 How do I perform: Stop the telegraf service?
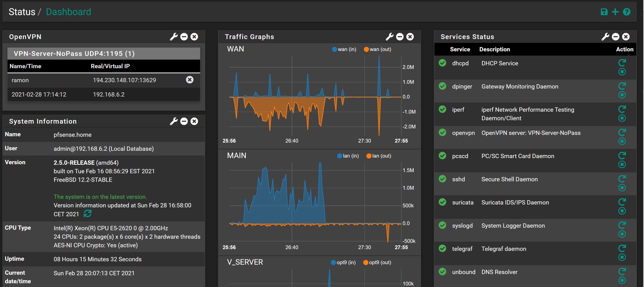click(622, 257)
